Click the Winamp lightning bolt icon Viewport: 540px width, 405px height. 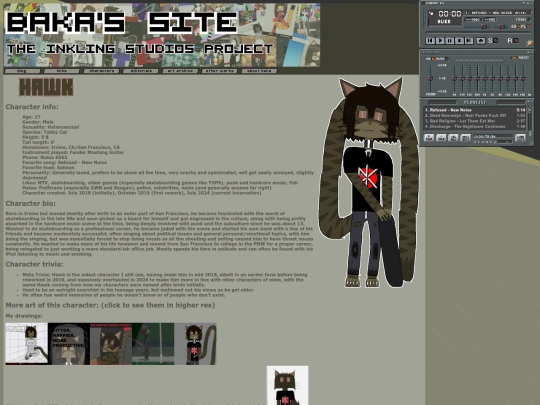click(529, 43)
